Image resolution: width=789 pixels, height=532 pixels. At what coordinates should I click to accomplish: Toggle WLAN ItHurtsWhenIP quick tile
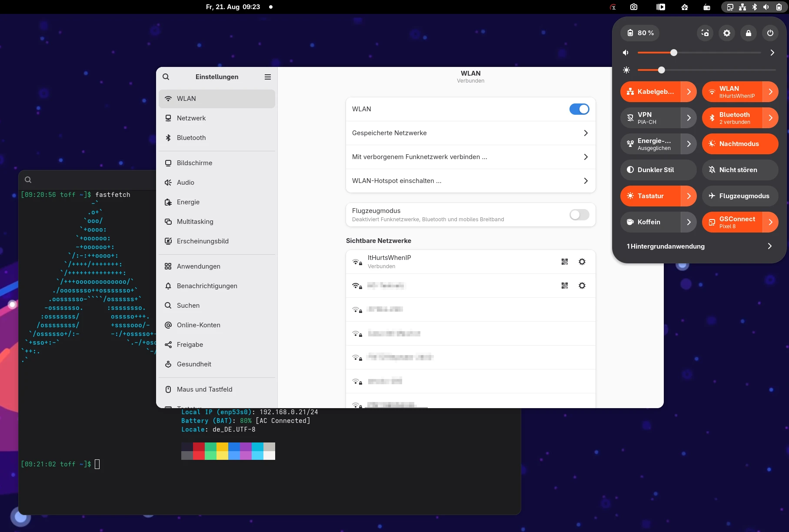pyautogui.click(x=732, y=92)
